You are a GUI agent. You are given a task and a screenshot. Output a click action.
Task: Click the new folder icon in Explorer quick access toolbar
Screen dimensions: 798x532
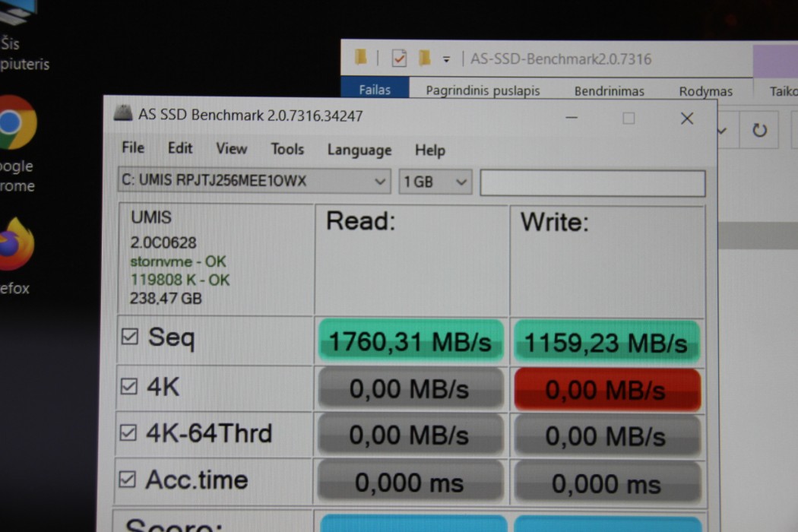(x=424, y=58)
